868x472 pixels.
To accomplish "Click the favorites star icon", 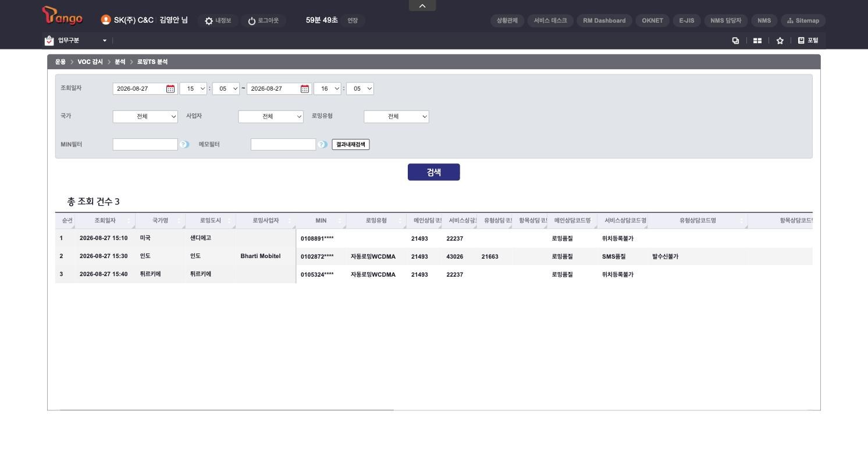I will [x=780, y=40].
